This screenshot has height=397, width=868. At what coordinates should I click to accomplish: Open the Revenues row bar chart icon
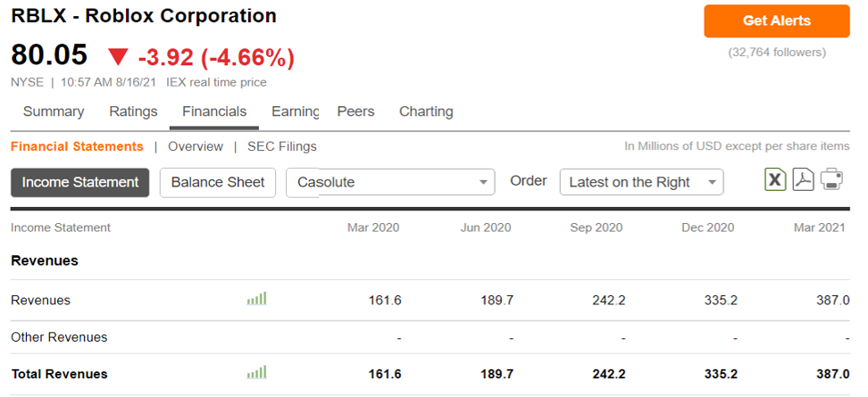[x=257, y=299]
